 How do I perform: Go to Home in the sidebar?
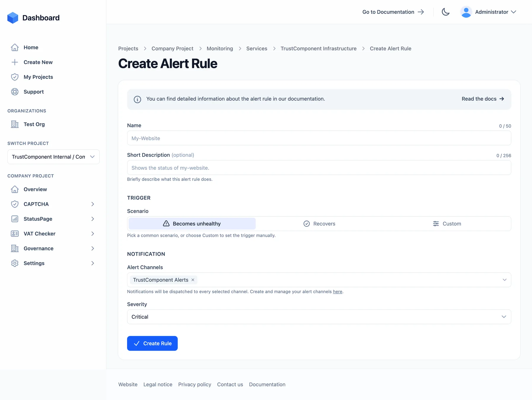[x=31, y=47]
